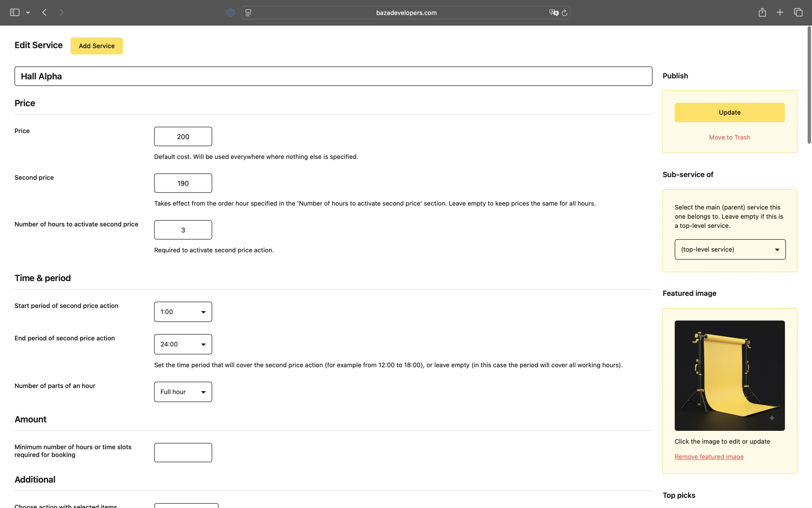Click the 'Required to activate second price action.' hint

214,250
